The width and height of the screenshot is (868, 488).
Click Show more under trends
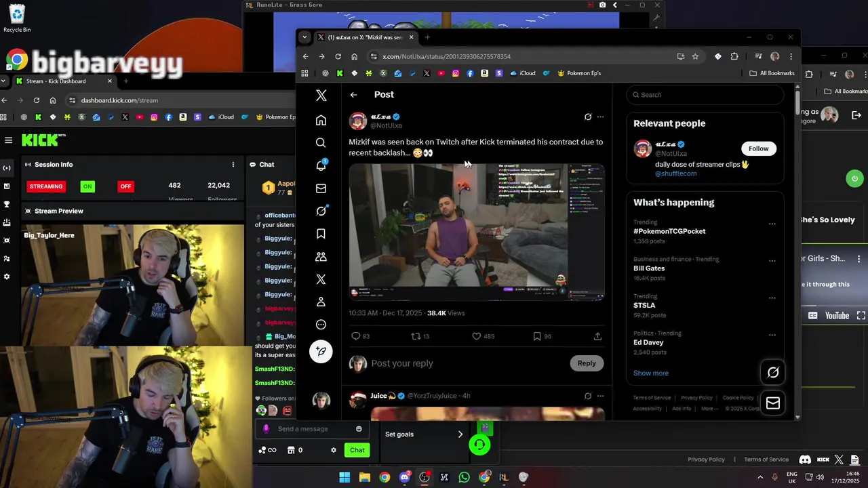coord(651,373)
